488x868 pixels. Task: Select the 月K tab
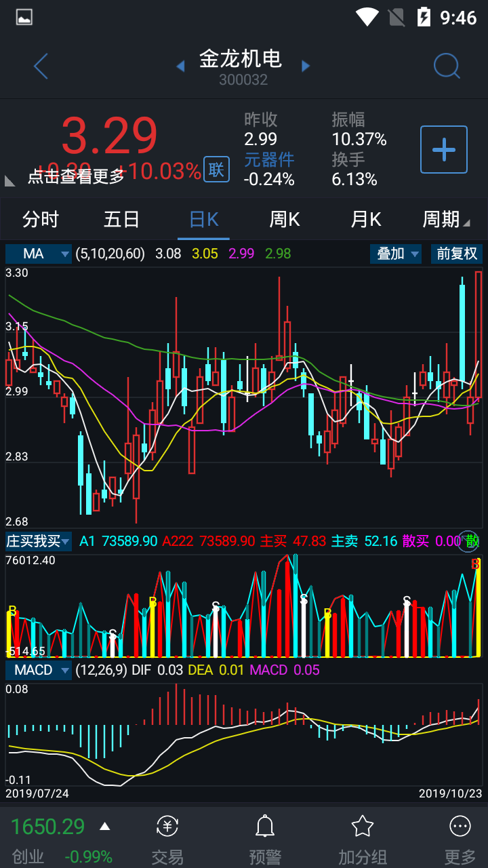[366, 220]
